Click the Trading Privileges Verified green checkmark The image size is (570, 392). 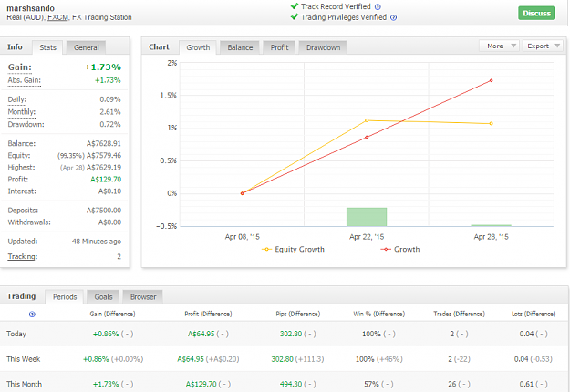pos(295,16)
